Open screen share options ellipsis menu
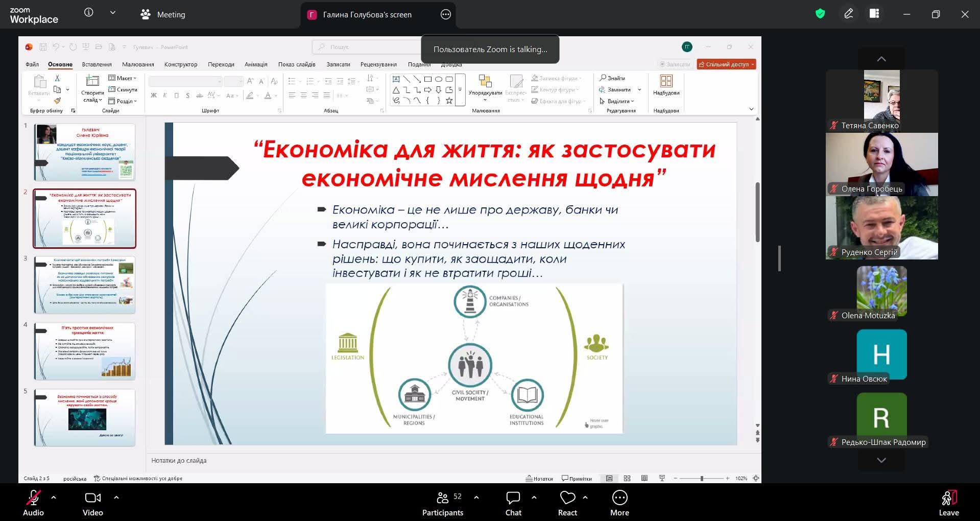This screenshot has height=521, width=980. coord(446,14)
